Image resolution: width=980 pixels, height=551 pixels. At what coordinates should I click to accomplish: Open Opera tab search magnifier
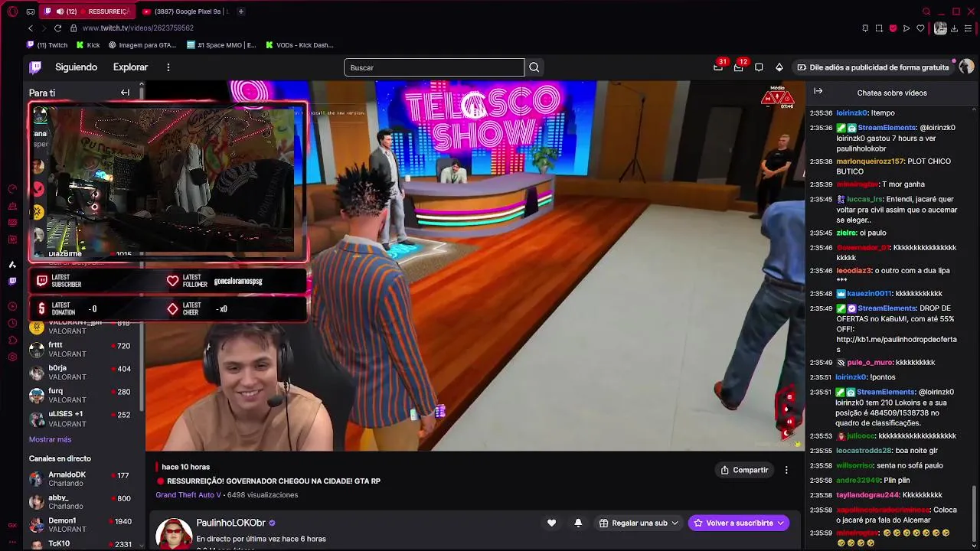[x=926, y=11]
